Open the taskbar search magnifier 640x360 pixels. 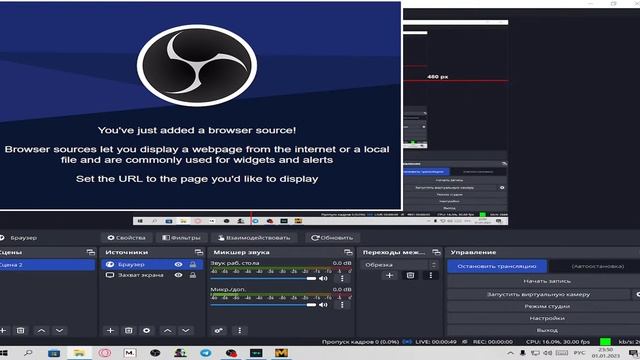(28, 353)
